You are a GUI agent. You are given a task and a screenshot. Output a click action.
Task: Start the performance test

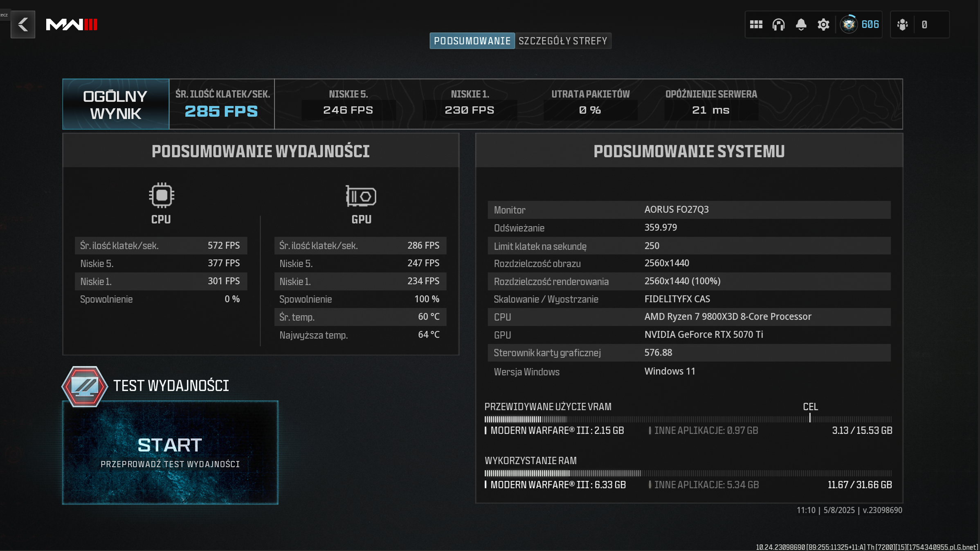coord(170,452)
